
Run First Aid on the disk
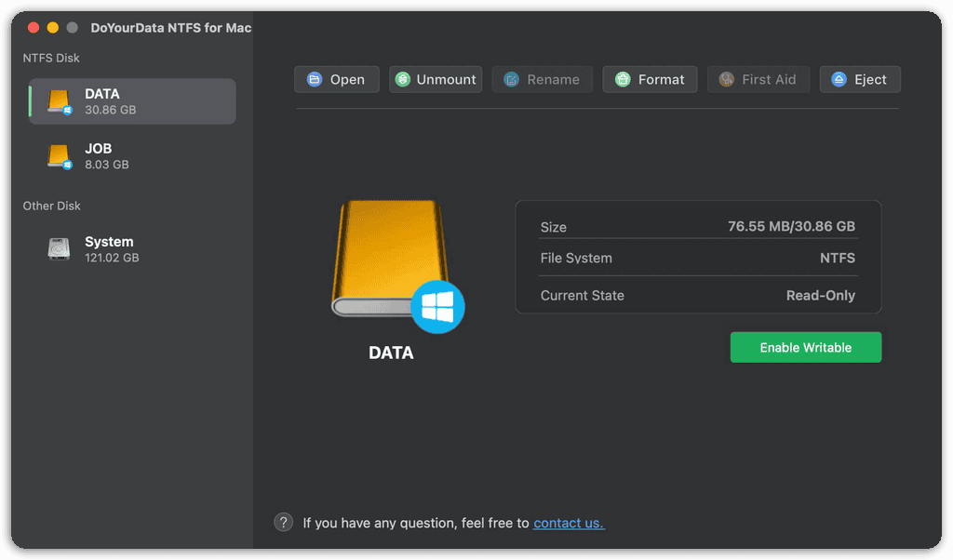coord(758,80)
